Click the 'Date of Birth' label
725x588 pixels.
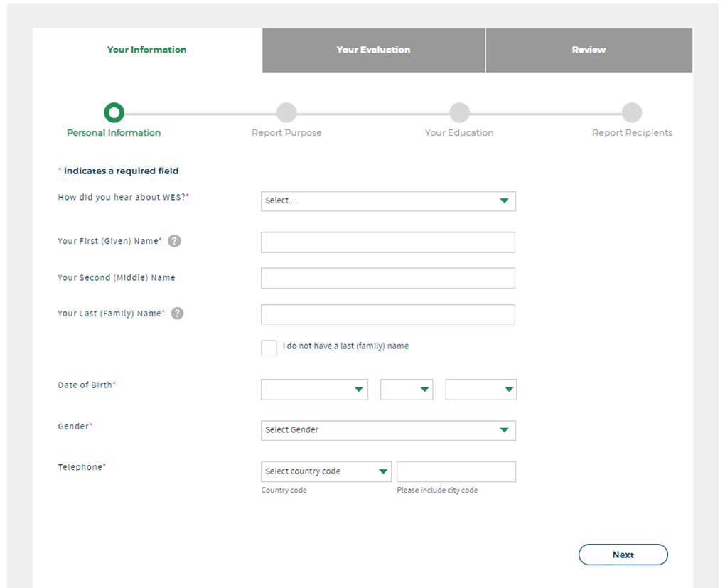pyautogui.click(x=85, y=385)
